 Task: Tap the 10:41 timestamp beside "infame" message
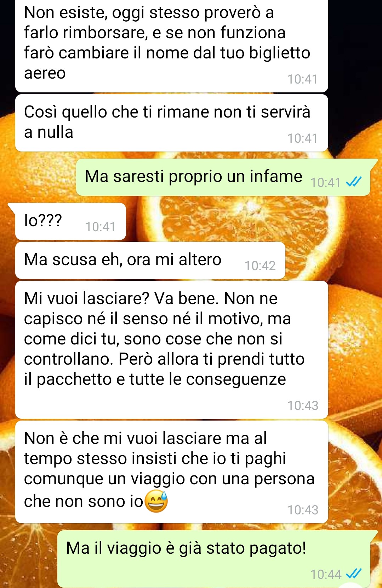pos(325,182)
